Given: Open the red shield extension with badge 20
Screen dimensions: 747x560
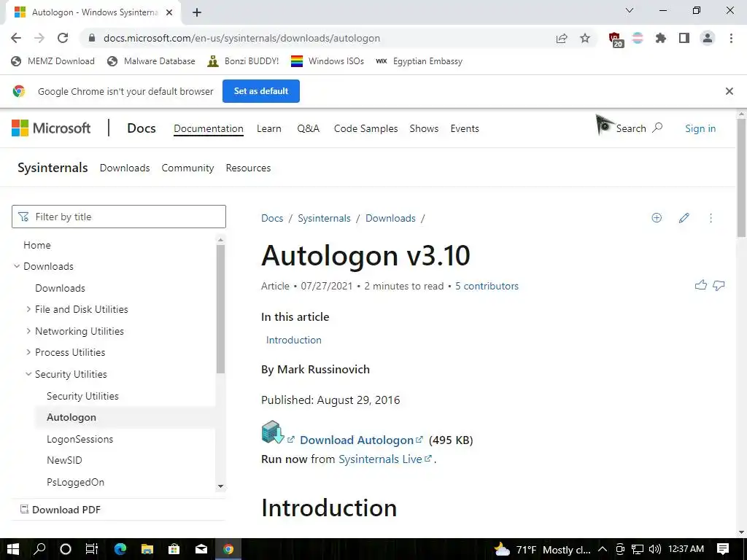Looking at the screenshot, I should tap(615, 39).
